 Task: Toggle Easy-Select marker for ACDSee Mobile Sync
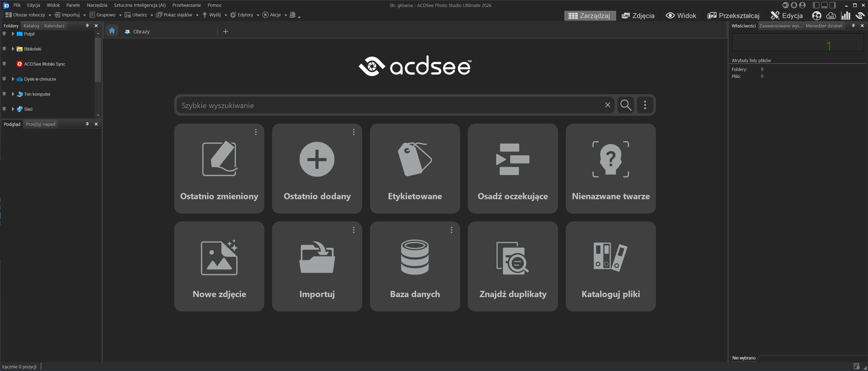[x=4, y=64]
